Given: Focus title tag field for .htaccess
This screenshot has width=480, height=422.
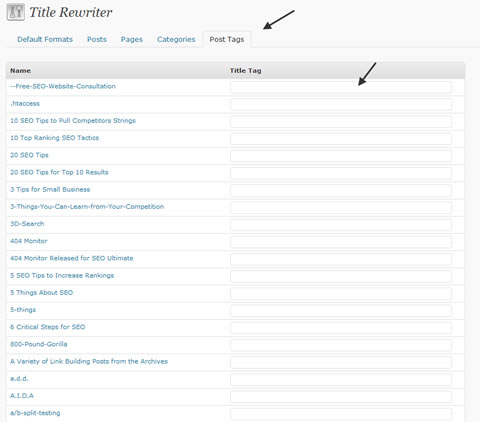Looking at the screenshot, I should pyautogui.click(x=341, y=104).
